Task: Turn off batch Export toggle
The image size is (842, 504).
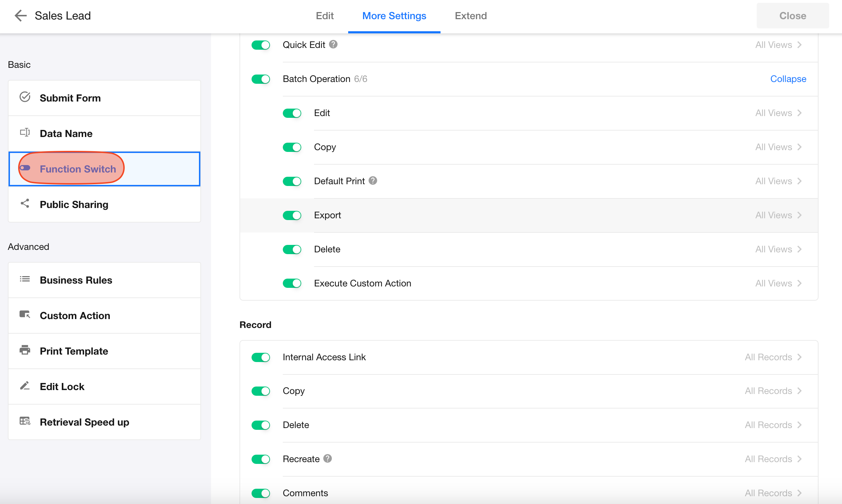Action: [292, 215]
